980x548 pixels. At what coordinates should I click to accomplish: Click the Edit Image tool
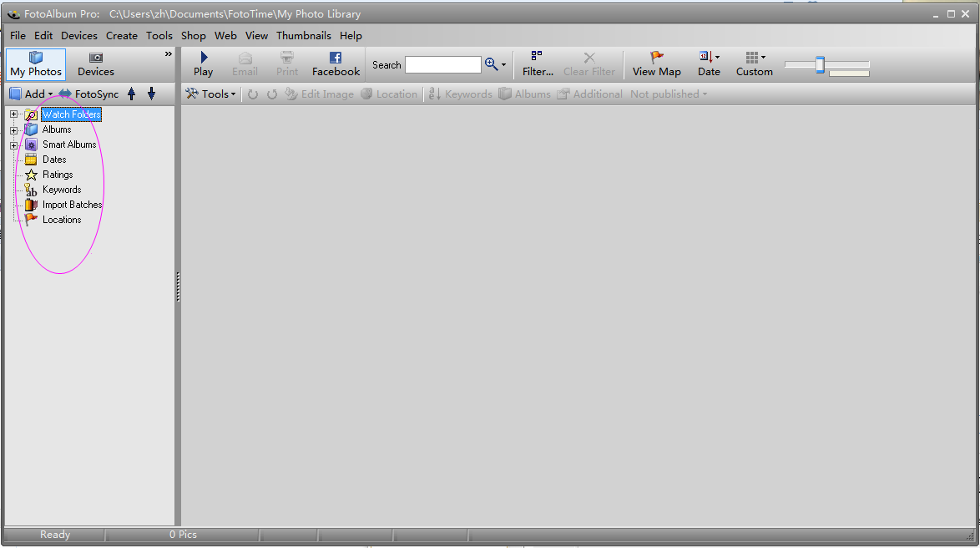click(320, 94)
